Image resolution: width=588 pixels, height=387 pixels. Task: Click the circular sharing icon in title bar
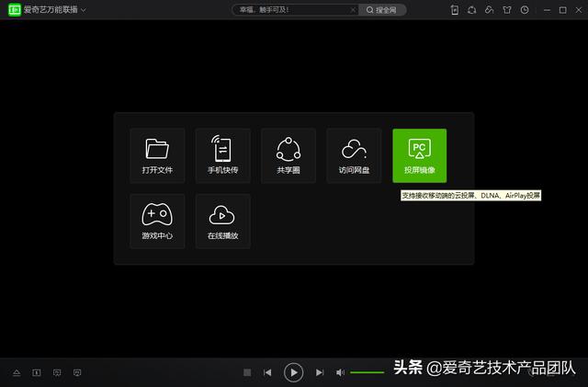(471, 10)
